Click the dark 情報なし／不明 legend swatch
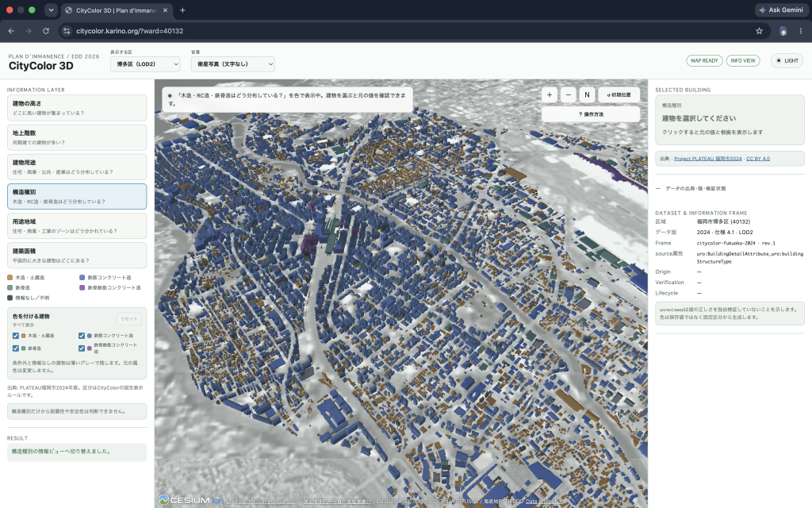Screen dimensions: 812x508 click(x=10, y=298)
